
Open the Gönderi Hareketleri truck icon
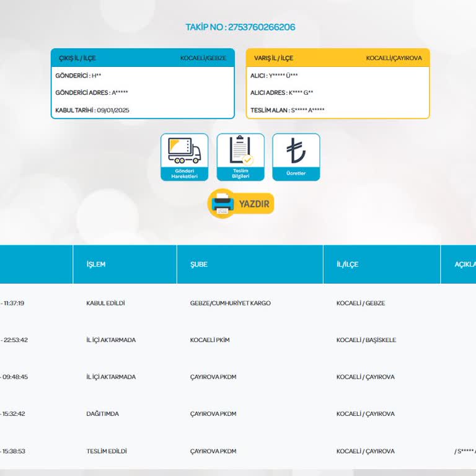pos(184,151)
